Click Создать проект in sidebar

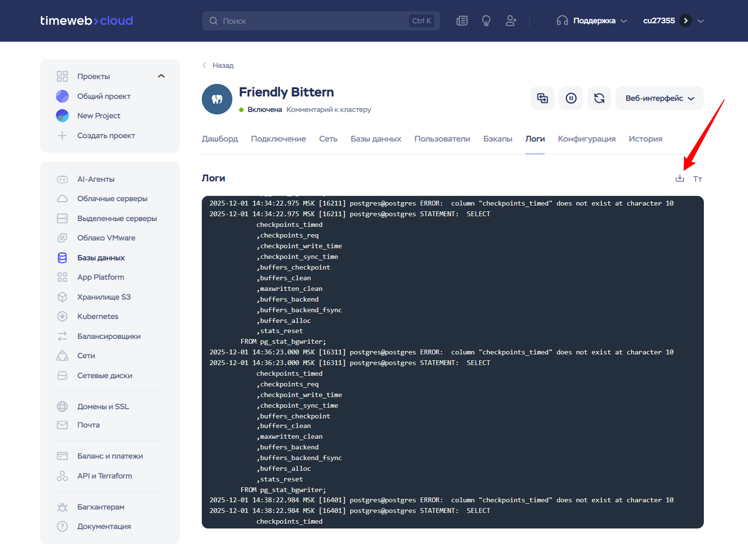106,136
